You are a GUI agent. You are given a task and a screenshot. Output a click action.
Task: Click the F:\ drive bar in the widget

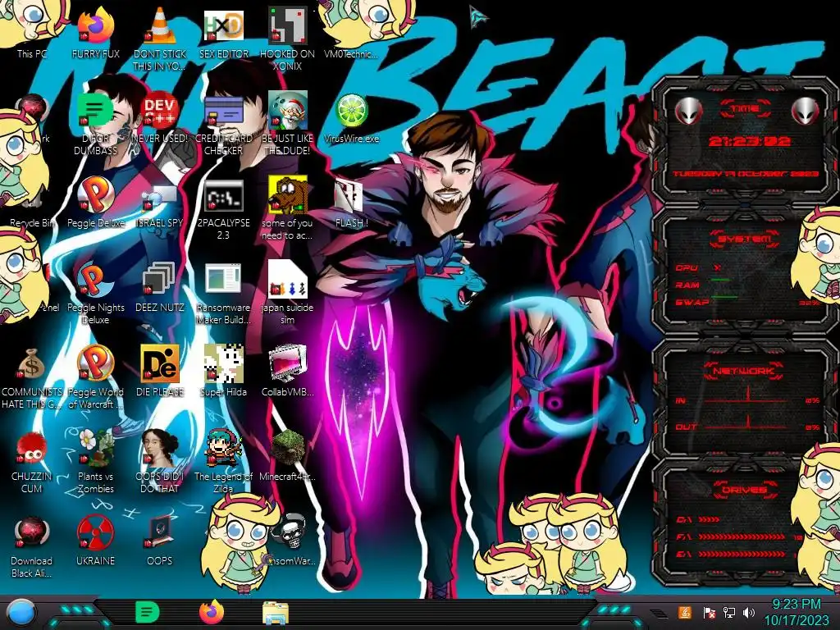pyautogui.click(x=741, y=536)
